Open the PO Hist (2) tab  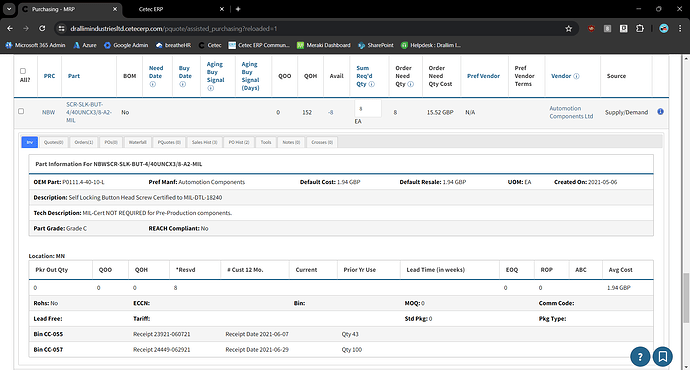[239, 142]
